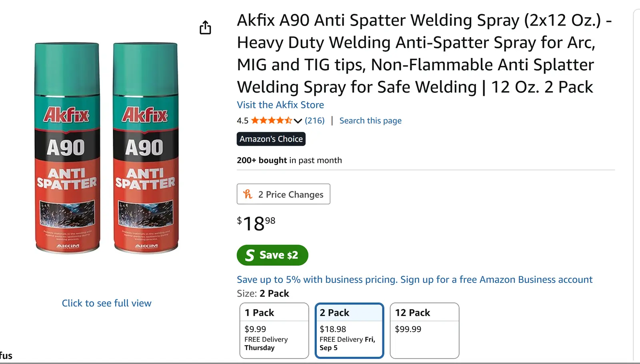Click the '200+ bought in past month' text
Screen dimensions: 640x364
(x=289, y=160)
